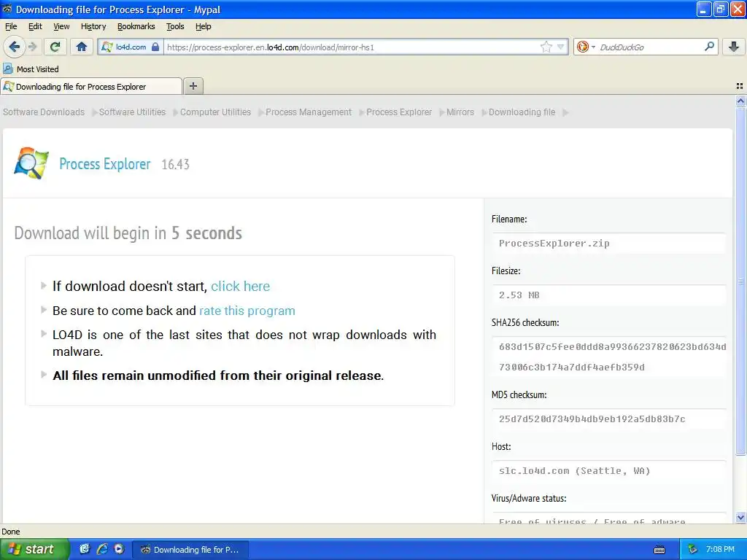This screenshot has height=560, width=747.
Task: Open the Most Visited bookmarks folder
Action: point(31,69)
